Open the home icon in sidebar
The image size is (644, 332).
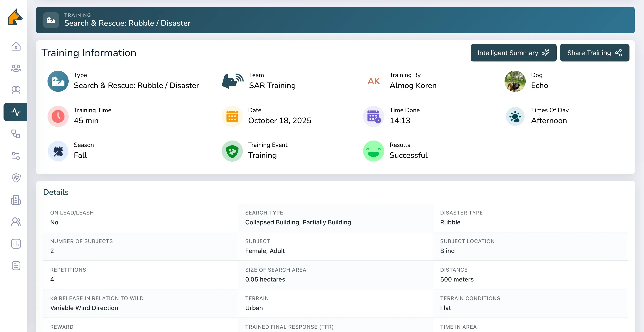pyautogui.click(x=16, y=46)
